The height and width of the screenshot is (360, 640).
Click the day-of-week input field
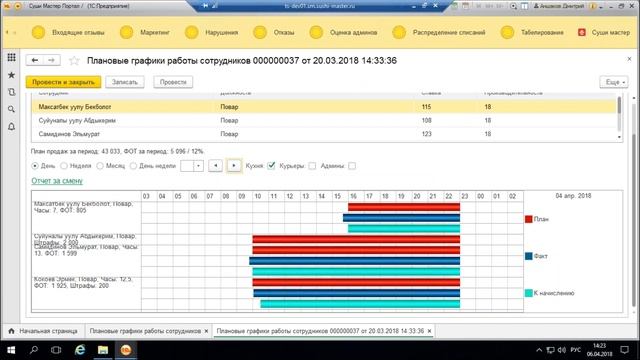click(x=187, y=166)
